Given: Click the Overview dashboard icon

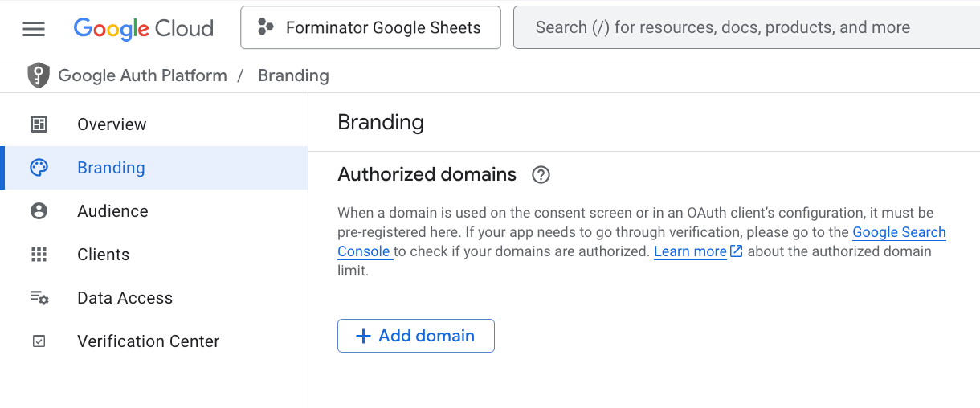Looking at the screenshot, I should tap(39, 124).
